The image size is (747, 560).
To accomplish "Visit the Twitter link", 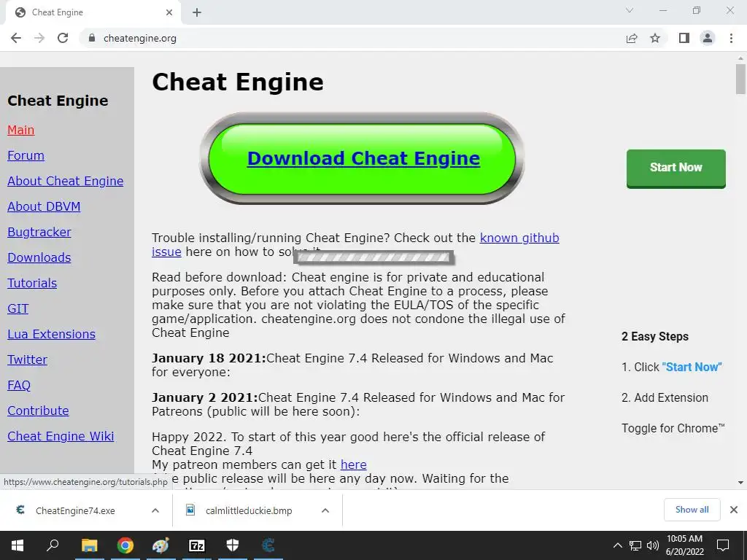I will click(x=27, y=359).
